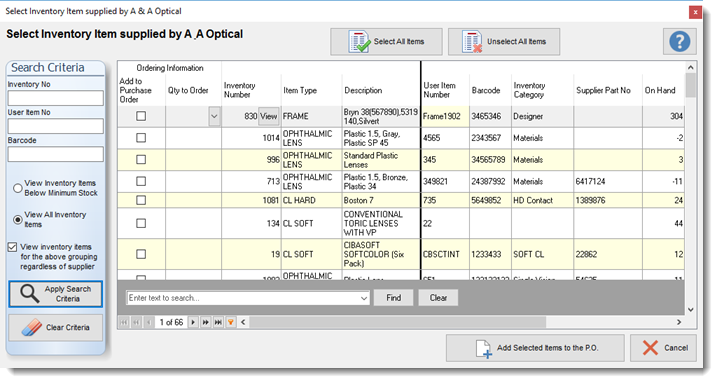The width and height of the screenshot is (718, 383).
Task: Click horizontal scrollbar right arrow
Action: tap(679, 322)
